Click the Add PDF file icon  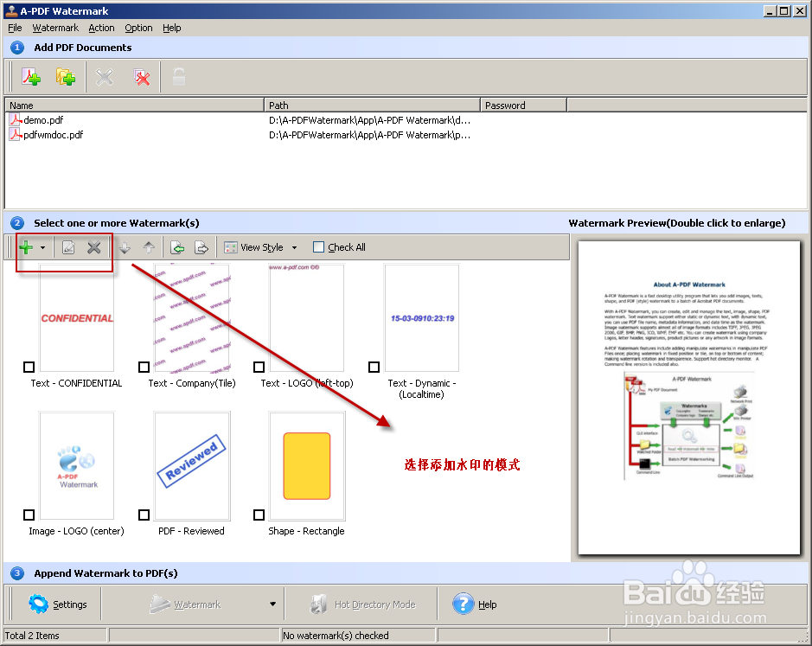(30, 77)
